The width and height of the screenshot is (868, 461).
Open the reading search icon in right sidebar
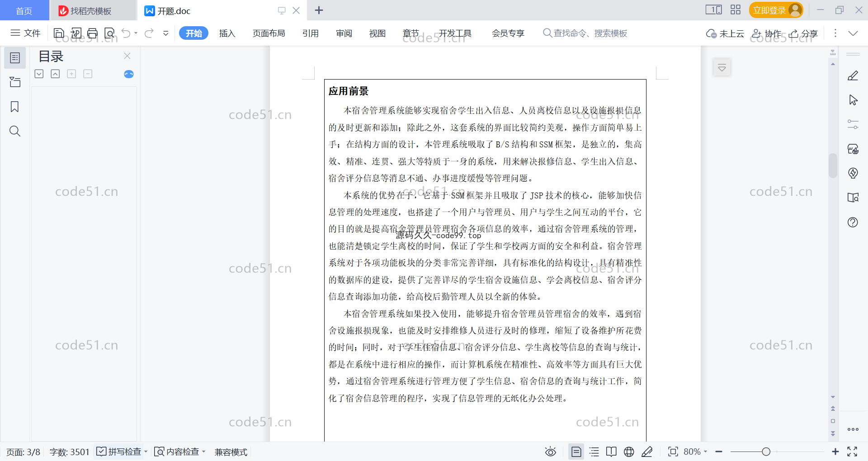tap(853, 198)
